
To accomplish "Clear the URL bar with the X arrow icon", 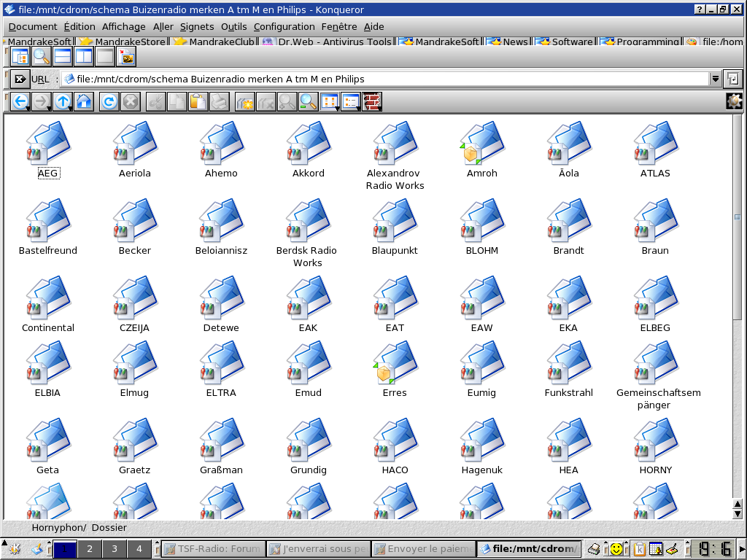I will coord(20,79).
